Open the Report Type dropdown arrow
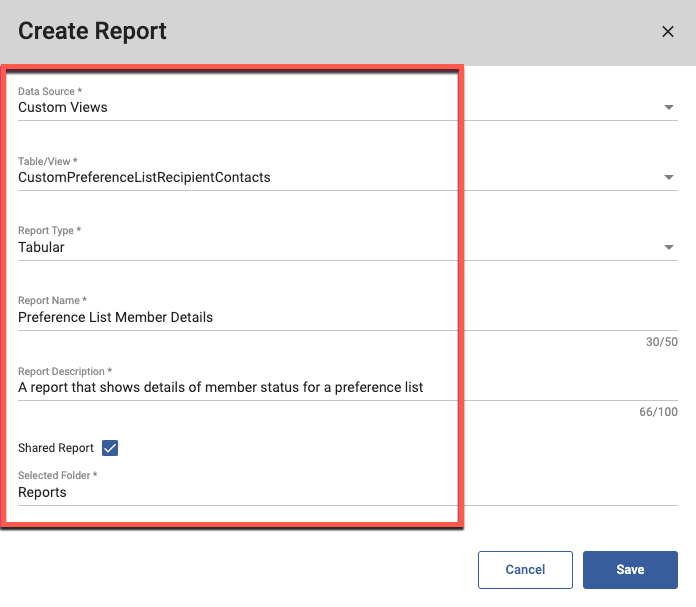This screenshot has height=607, width=696. point(668,247)
